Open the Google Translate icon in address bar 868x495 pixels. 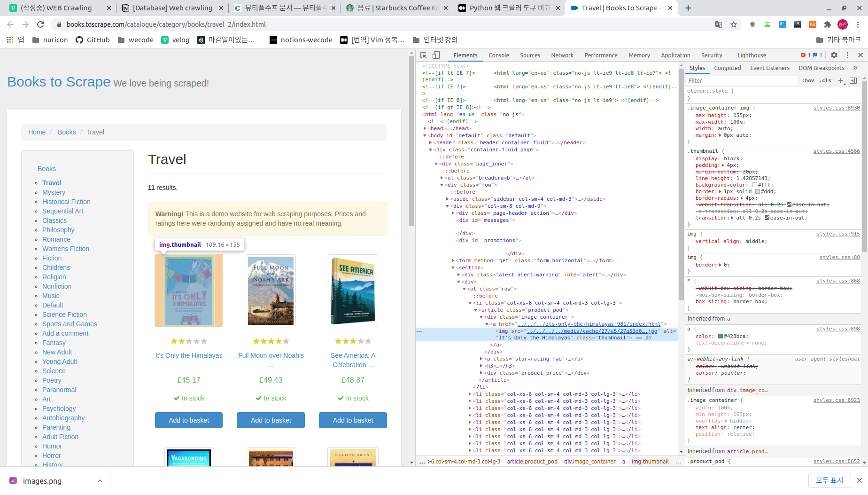pyautogui.click(x=719, y=24)
